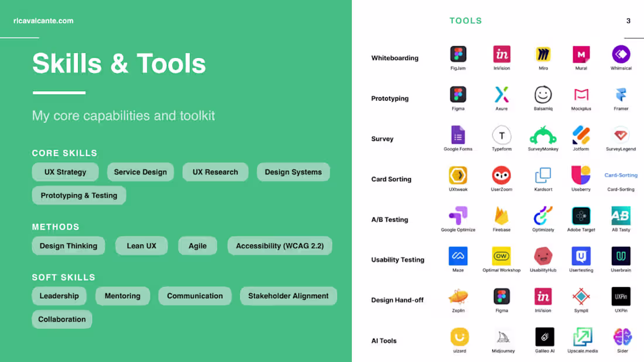Select the InVision icon under Design Hand-off

point(543,297)
